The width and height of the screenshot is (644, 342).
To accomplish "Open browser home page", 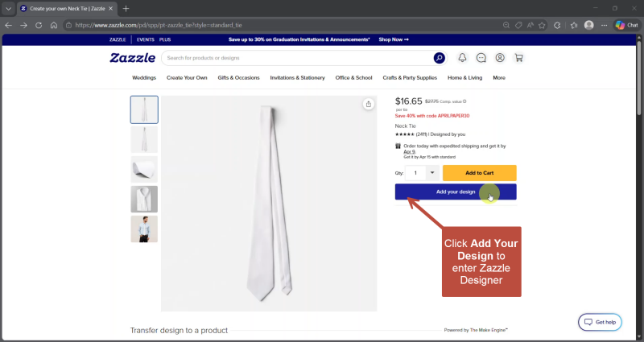I will tap(54, 26).
